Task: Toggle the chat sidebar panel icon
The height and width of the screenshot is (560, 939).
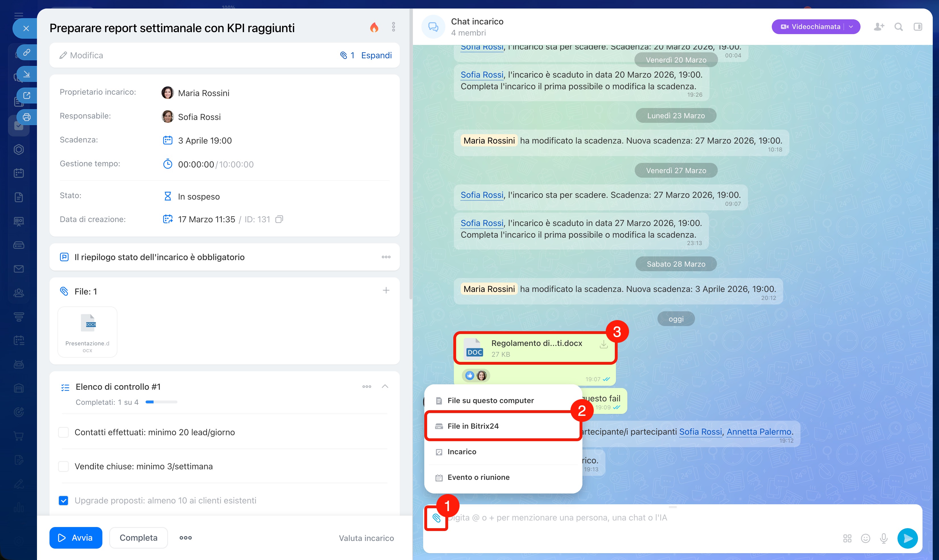Action: (918, 27)
